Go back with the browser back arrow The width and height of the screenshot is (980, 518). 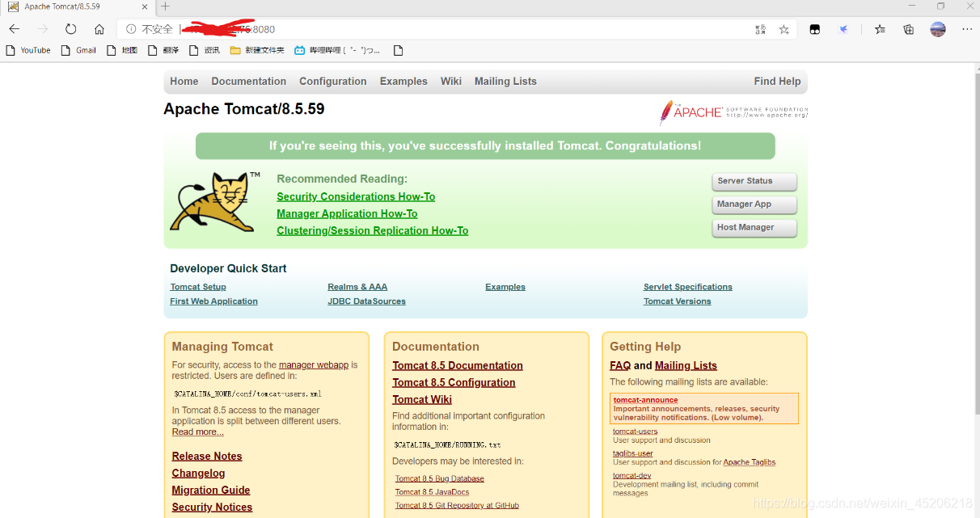point(15,29)
